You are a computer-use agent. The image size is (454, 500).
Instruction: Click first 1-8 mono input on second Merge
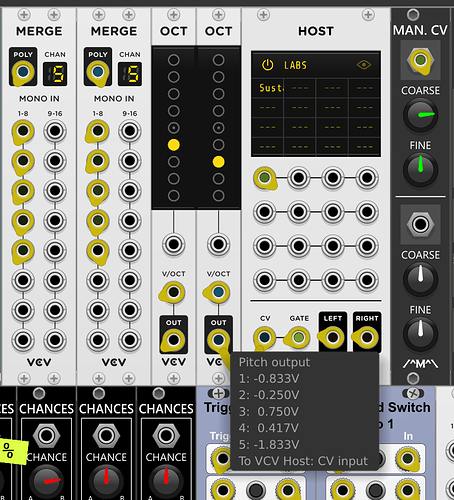[x=98, y=131]
